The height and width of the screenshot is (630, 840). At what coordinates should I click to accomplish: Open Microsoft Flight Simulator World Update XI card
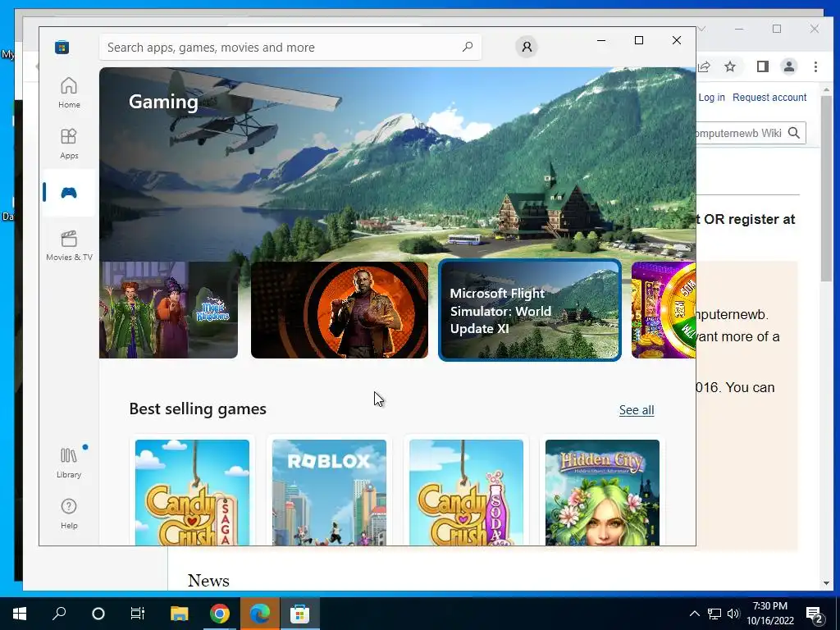530,309
